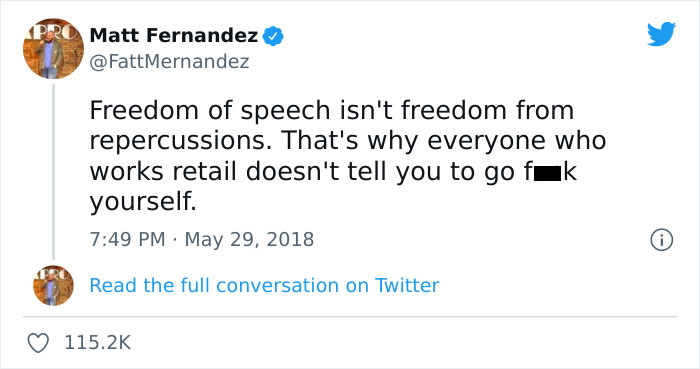View the 115.2K likes count

click(x=98, y=343)
